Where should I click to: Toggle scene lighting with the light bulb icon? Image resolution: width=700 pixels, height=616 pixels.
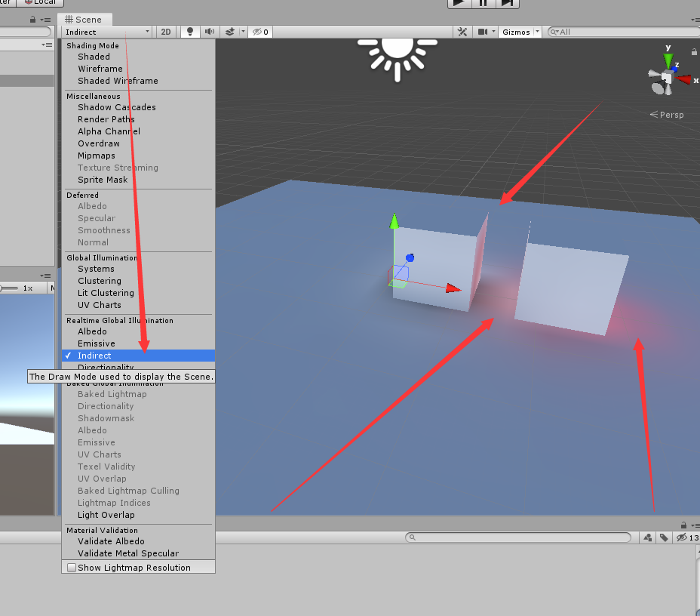pyautogui.click(x=189, y=32)
